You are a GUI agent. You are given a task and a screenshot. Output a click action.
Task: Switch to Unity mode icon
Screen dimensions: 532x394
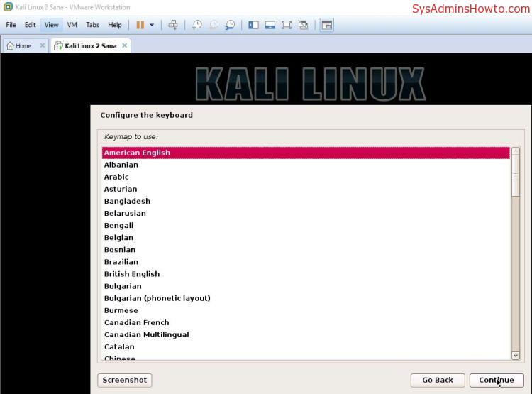tap(304, 25)
